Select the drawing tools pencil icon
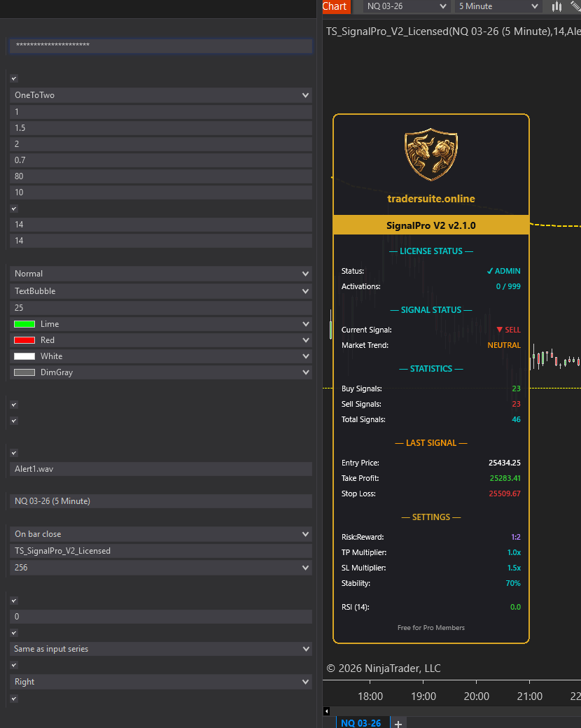This screenshot has height=728, width=581. (x=576, y=6)
